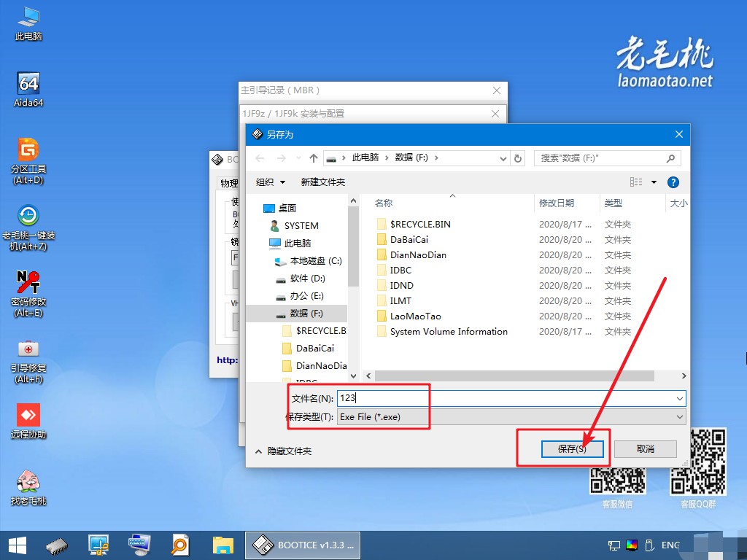Click 此电脑 in the address path
Image resolution: width=747 pixels, height=560 pixels.
pos(365,157)
